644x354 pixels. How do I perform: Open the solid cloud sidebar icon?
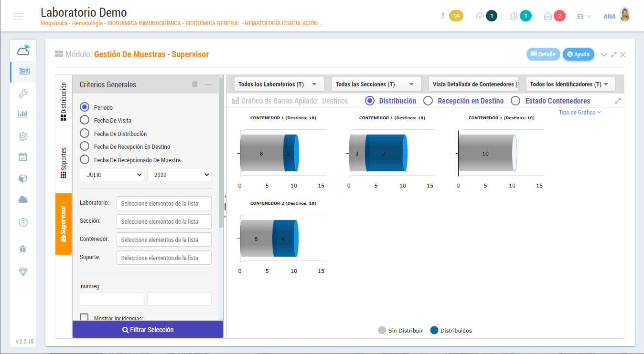click(x=23, y=200)
